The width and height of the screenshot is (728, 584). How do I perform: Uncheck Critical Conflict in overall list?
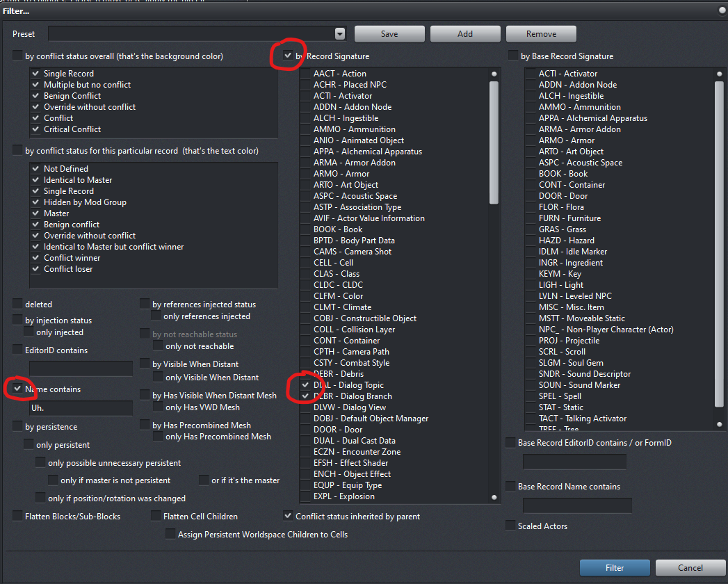[35, 129]
